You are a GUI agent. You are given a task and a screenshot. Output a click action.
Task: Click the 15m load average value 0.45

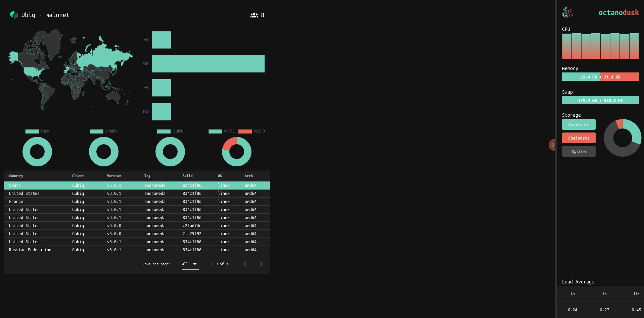636,310
